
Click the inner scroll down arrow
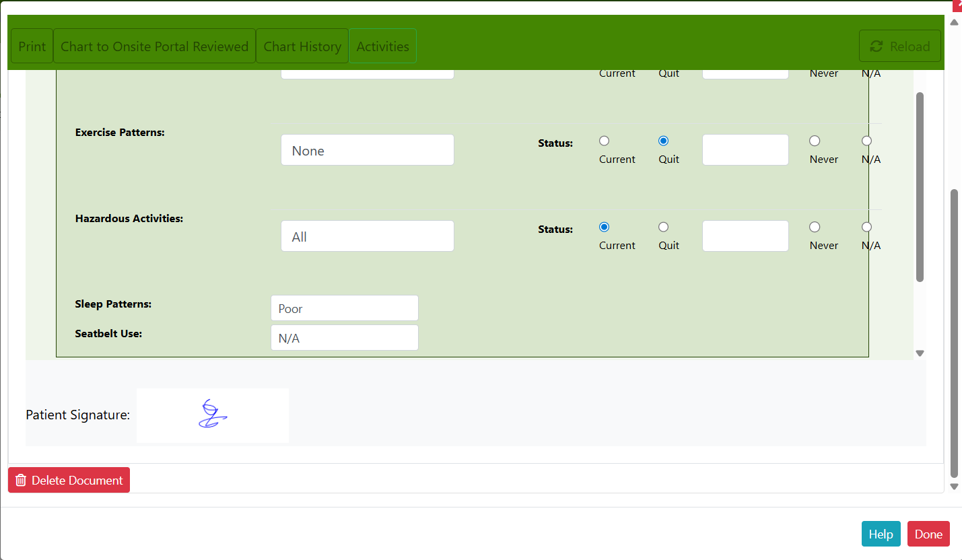click(920, 353)
